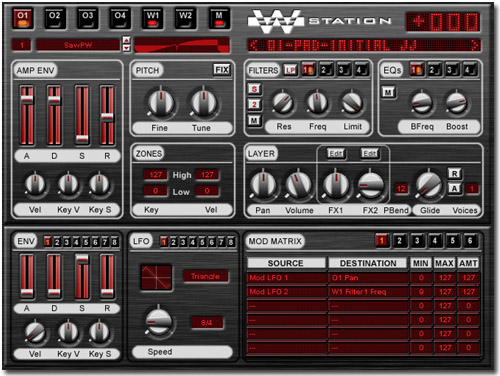Open the SawPW waveform selector
Viewport: 500px width, 376px height.
coord(78,45)
